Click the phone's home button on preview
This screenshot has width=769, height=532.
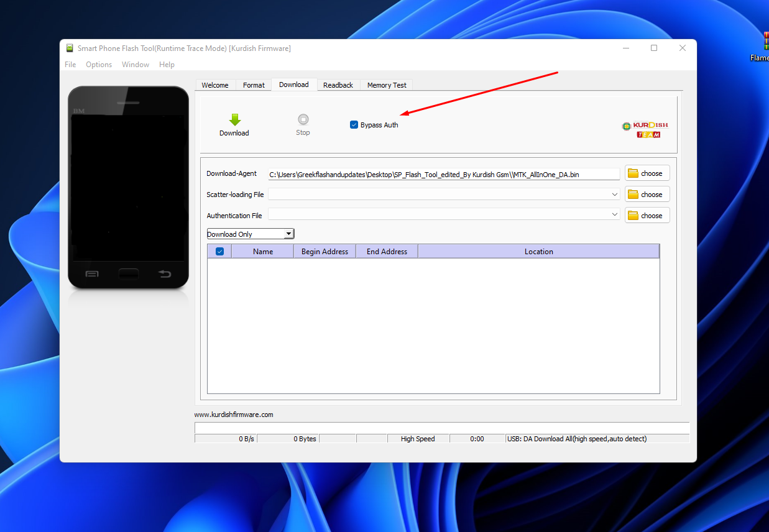click(x=129, y=273)
